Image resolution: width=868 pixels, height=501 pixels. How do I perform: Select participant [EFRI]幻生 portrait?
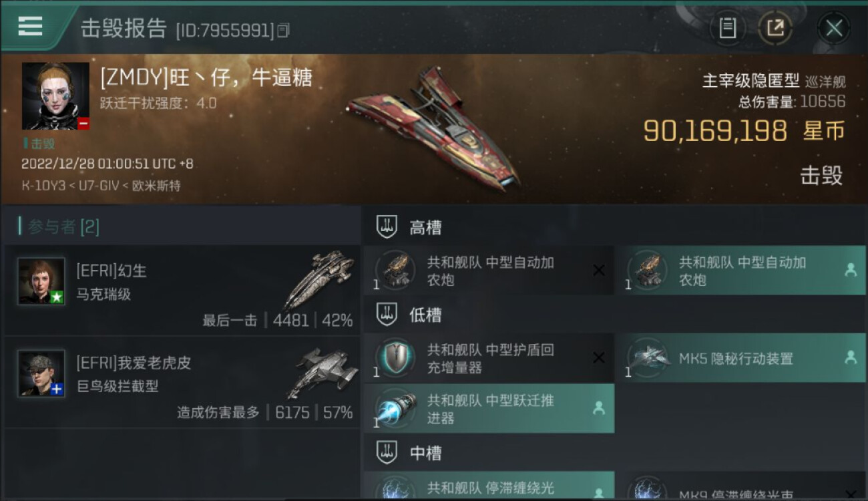point(41,281)
